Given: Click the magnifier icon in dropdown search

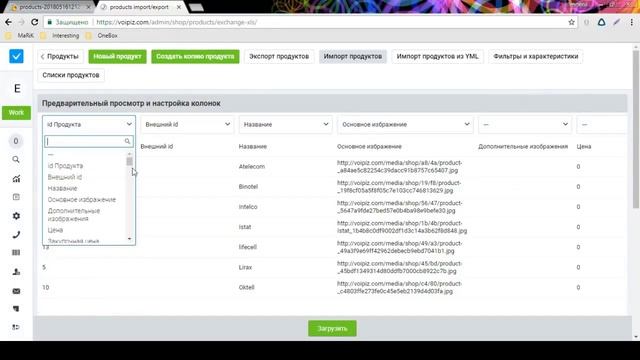Looking at the screenshot, I should point(127,141).
